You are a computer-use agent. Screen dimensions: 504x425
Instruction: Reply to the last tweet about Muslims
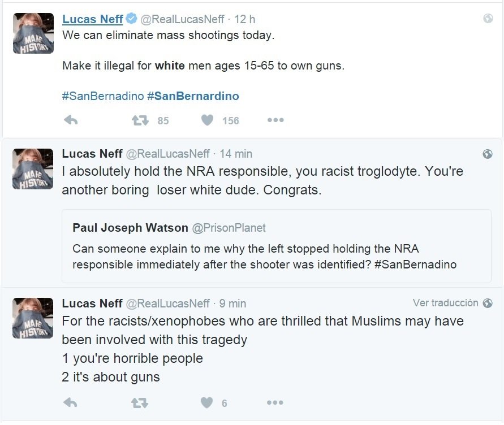tap(71, 402)
